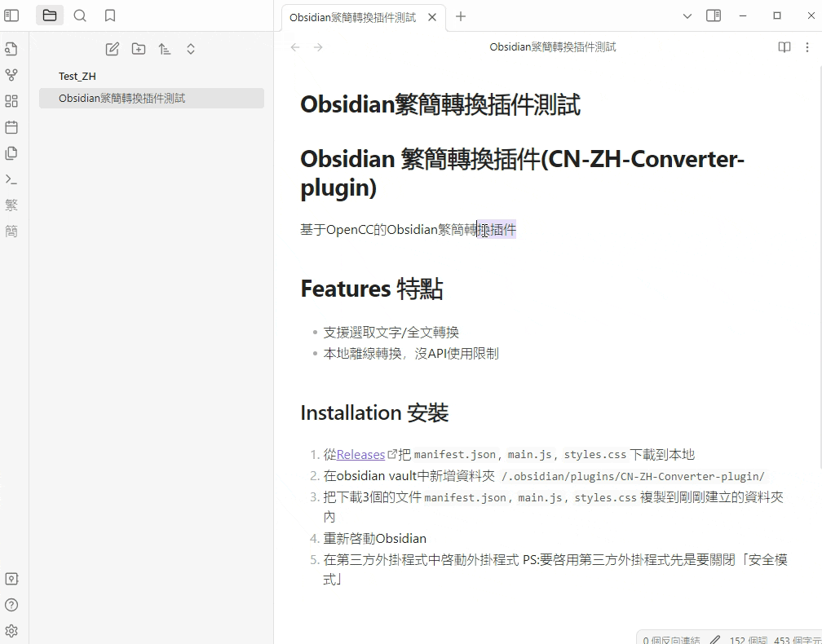822x644 pixels.
Task: Open templates ribbon icon
Action: (x=11, y=153)
